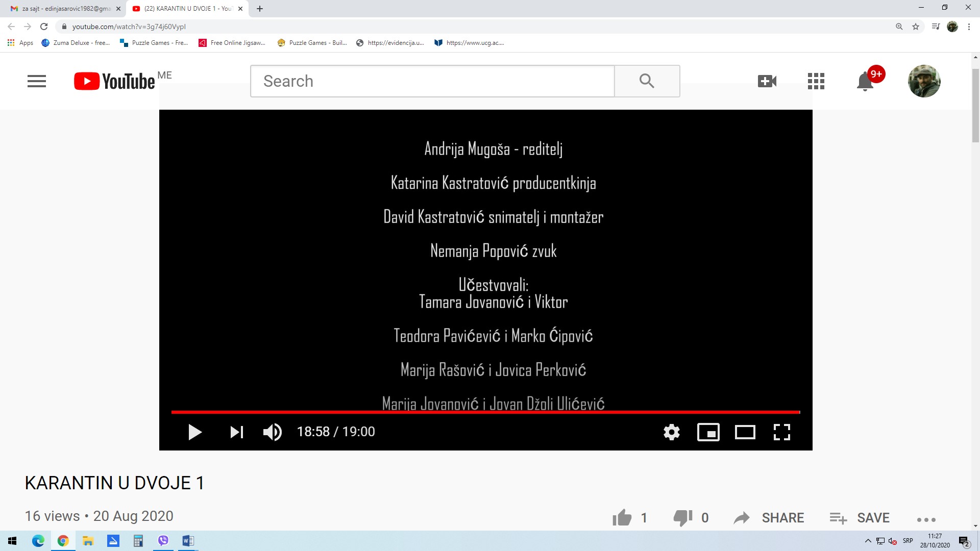
Task: Like the video with thumbs up
Action: coord(622,518)
